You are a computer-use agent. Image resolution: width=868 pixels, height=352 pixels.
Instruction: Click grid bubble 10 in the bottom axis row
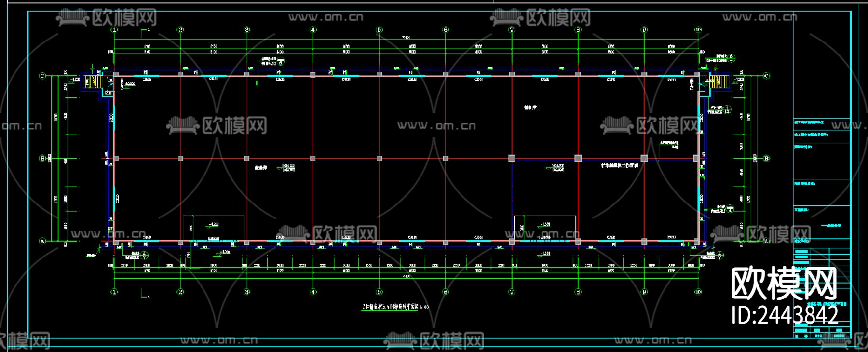[698, 292]
